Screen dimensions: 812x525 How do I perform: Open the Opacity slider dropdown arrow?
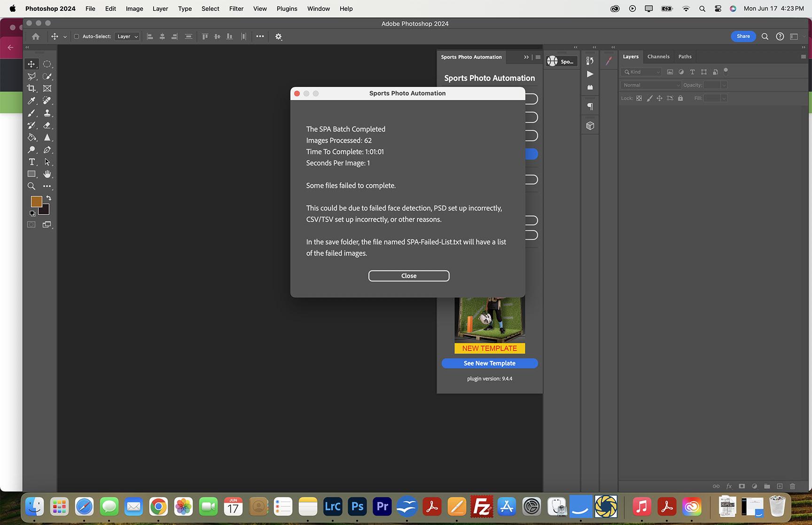coord(724,85)
